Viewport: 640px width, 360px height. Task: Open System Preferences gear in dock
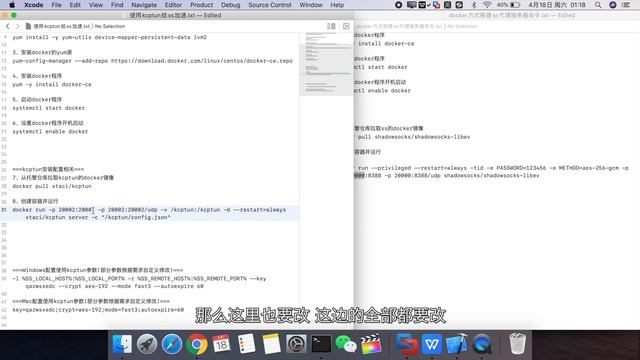[x=296, y=344]
